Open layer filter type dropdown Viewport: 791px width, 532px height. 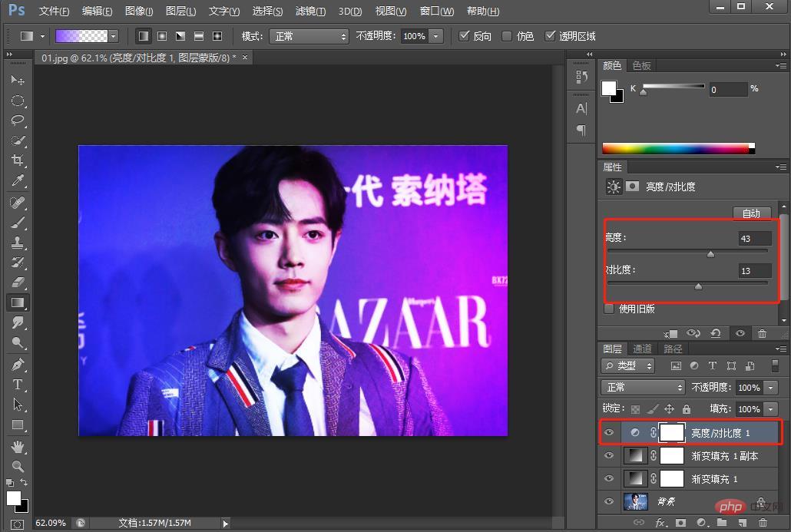coord(627,365)
